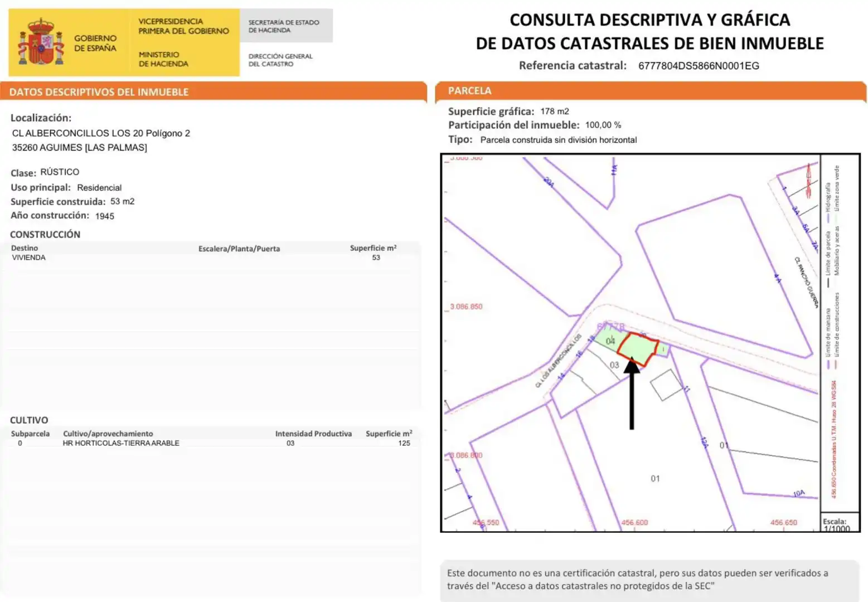Screen dimensions: 868x602
Task: Click the Clase value RÚSTICO
Action: click(x=60, y=172)
